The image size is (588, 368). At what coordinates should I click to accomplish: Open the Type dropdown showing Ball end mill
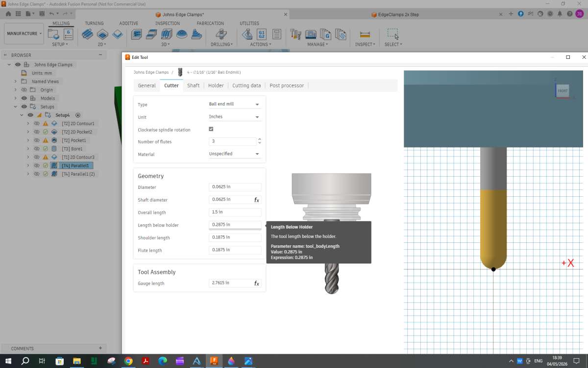(x=235, y=104)
